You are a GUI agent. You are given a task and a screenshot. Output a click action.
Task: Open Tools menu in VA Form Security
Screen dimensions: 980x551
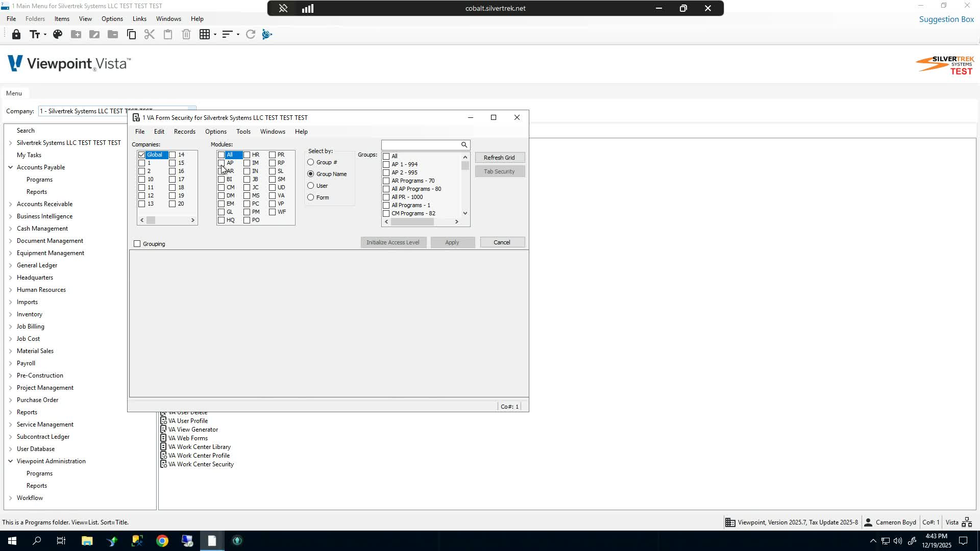point(243,132)
